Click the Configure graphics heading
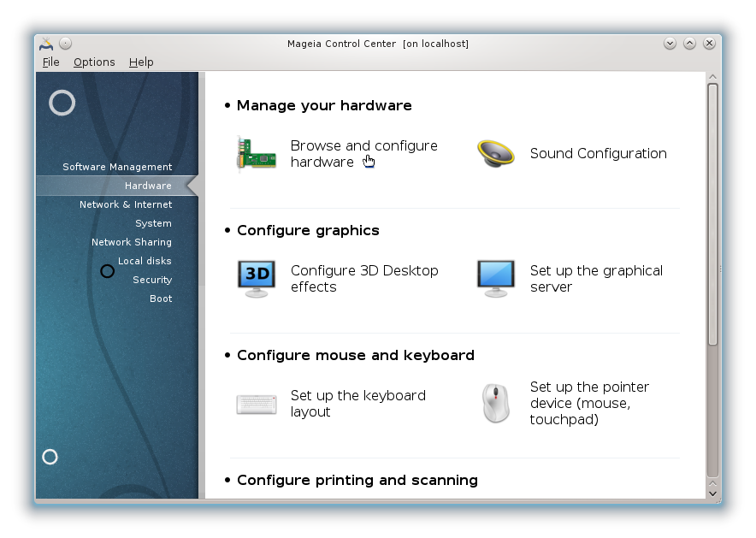This screenshot has width=756, height=538. 308,230
